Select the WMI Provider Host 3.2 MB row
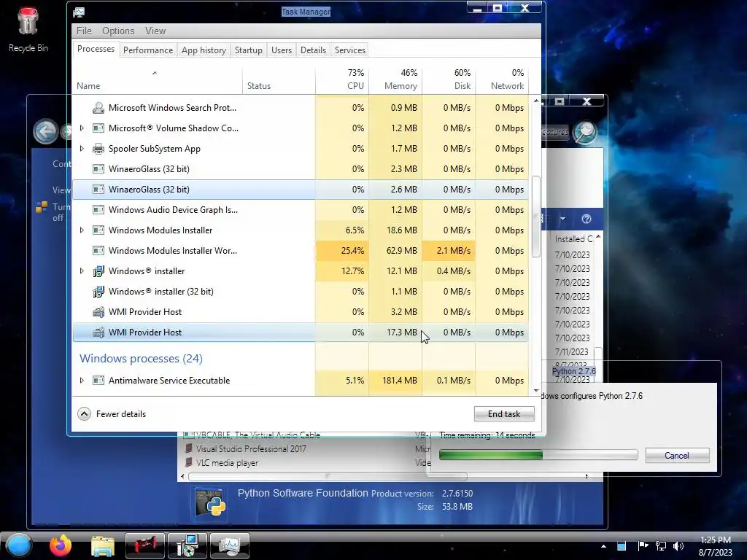Image resolution: width=747 pixels, height=560 pixels. tap(300, 312)
